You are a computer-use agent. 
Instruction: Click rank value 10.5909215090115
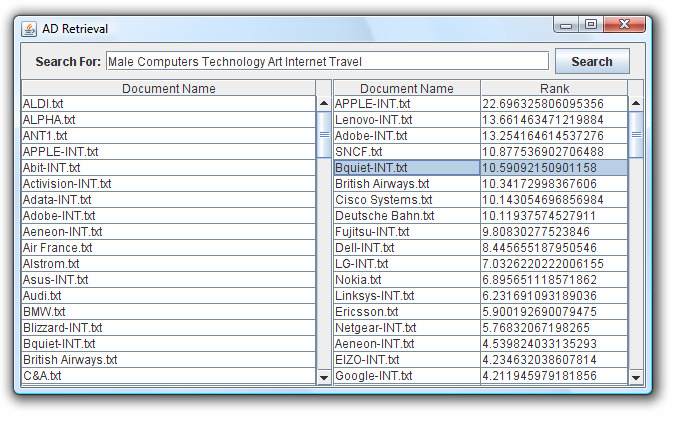pyautogui.click(x=539, y=168)
